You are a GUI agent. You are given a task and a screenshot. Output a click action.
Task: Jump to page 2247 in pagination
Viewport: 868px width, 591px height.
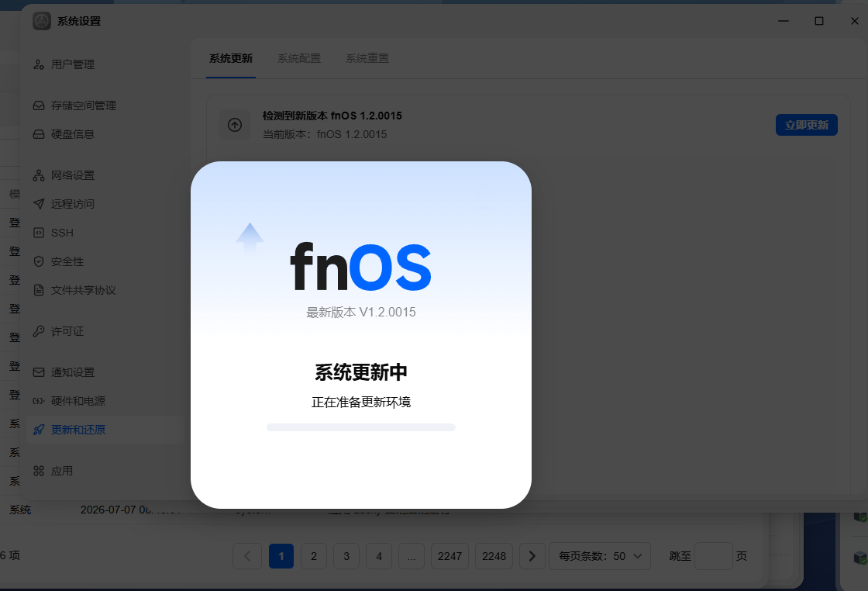449,556
